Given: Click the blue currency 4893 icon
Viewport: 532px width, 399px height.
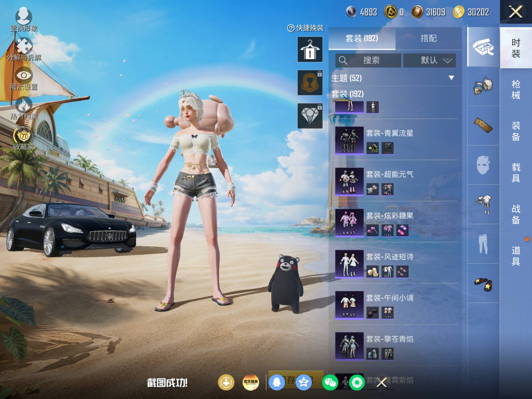Looking at the screenshot, I should 351,12.
